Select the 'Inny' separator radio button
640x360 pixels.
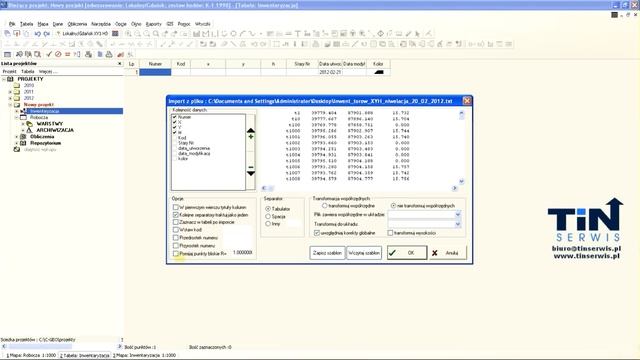[x=268, y=224]
